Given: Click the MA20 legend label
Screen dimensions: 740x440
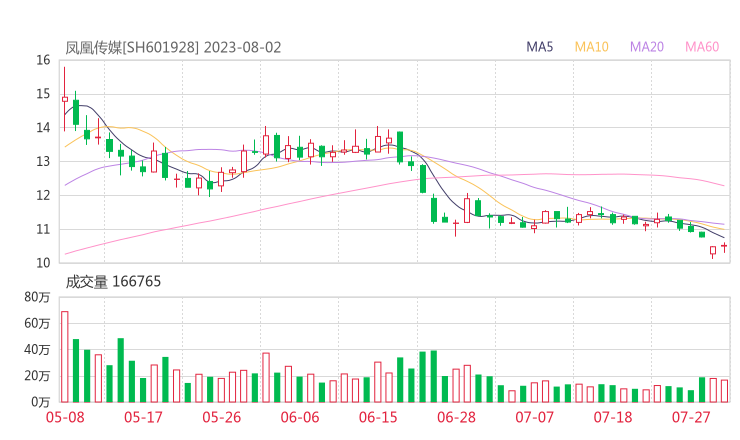Looking at the screenshot, I should pos(647,47).
